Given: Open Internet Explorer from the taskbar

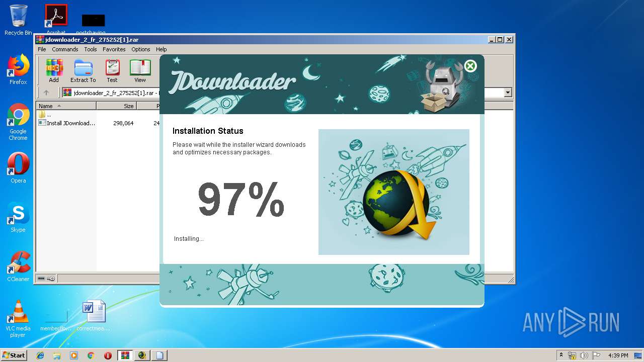Looking at the screenshot, I should pos(40,355).
